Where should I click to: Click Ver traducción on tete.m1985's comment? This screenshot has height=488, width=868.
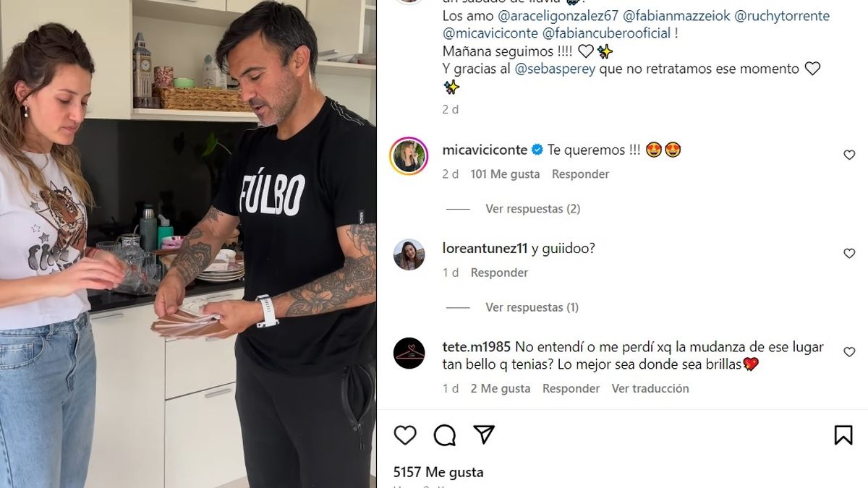tap(650, 388)
